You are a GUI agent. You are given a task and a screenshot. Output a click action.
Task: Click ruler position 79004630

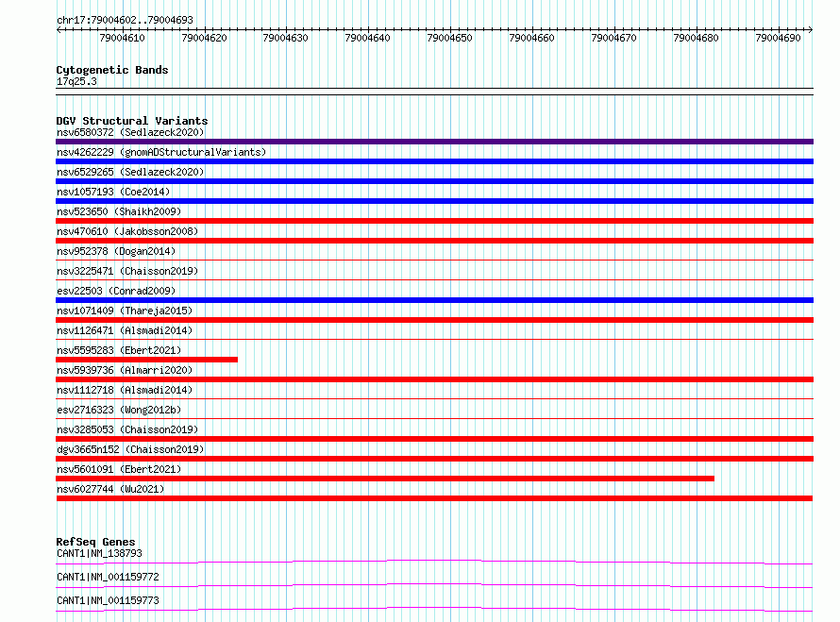tap(286, 38)
